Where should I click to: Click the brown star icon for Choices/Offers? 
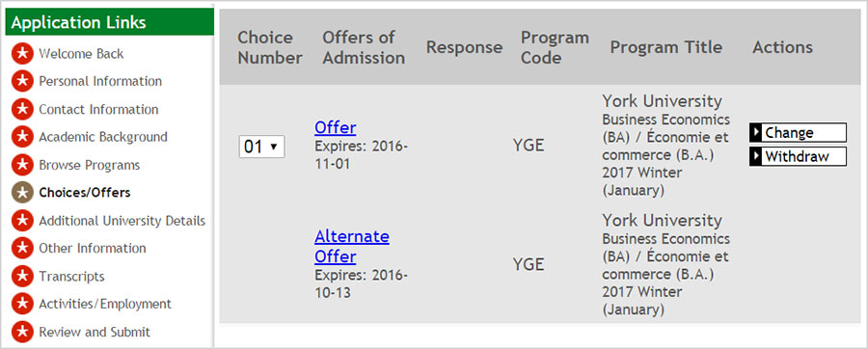[x=22, y=193]
